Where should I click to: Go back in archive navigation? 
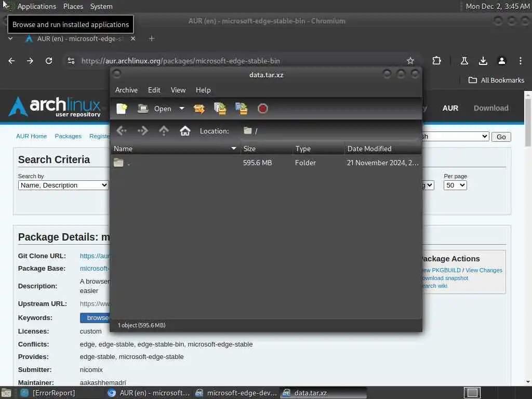[x=122, y=130]
